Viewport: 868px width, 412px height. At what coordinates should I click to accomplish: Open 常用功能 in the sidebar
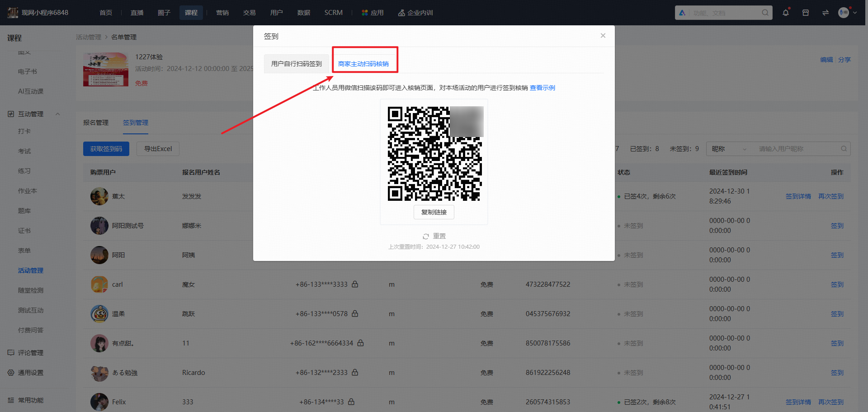pyautogui.click(x=31, y=400)
